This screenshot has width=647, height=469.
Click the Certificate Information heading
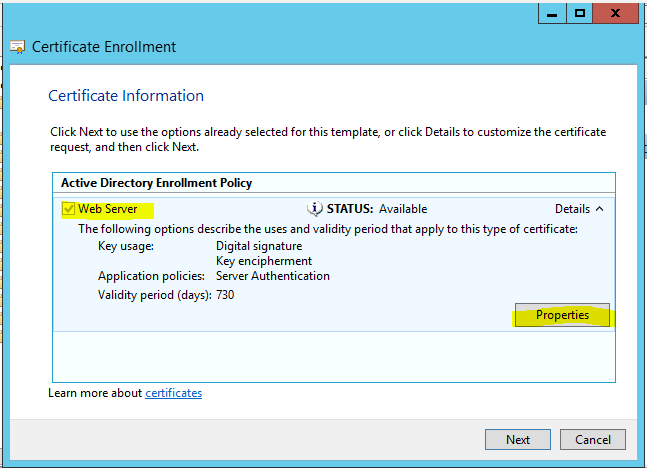126,96
